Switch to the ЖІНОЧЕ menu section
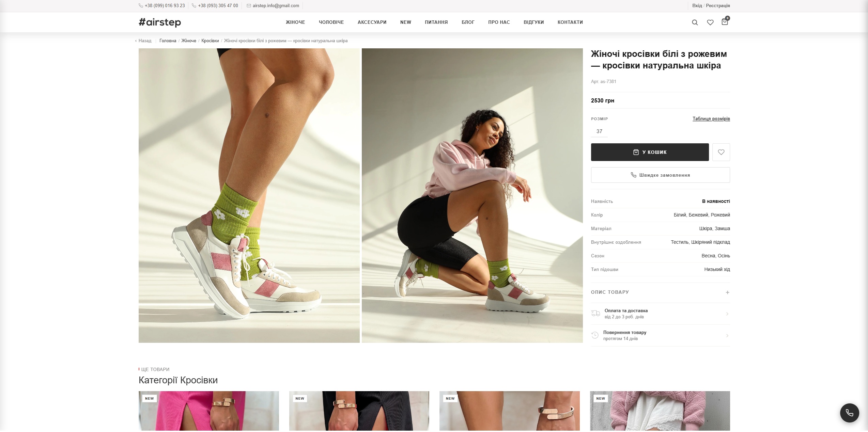Screen dimensions: 868x432 click(x=295, y=22)
